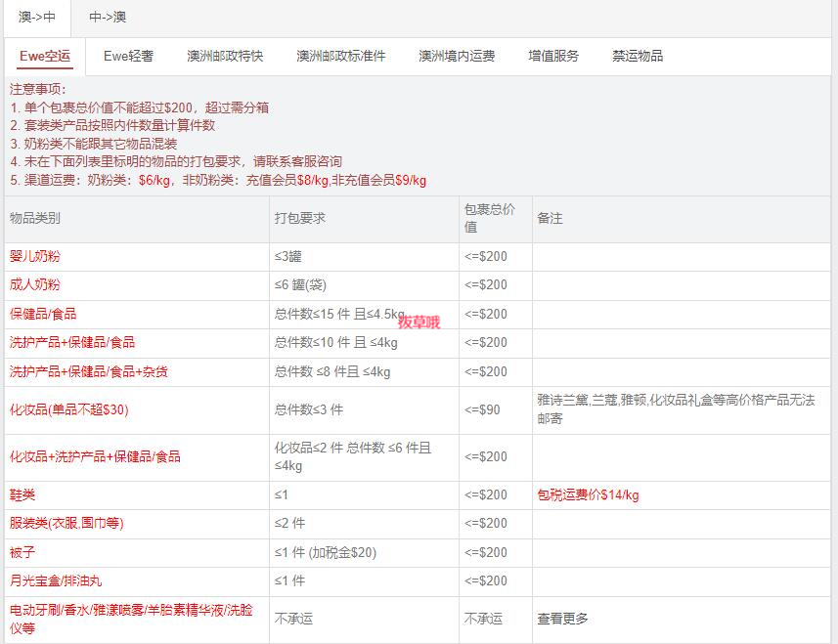
Task: Click the 化妆品+洗护产品+保健品/食品 row label
Action: click(95, 456)
